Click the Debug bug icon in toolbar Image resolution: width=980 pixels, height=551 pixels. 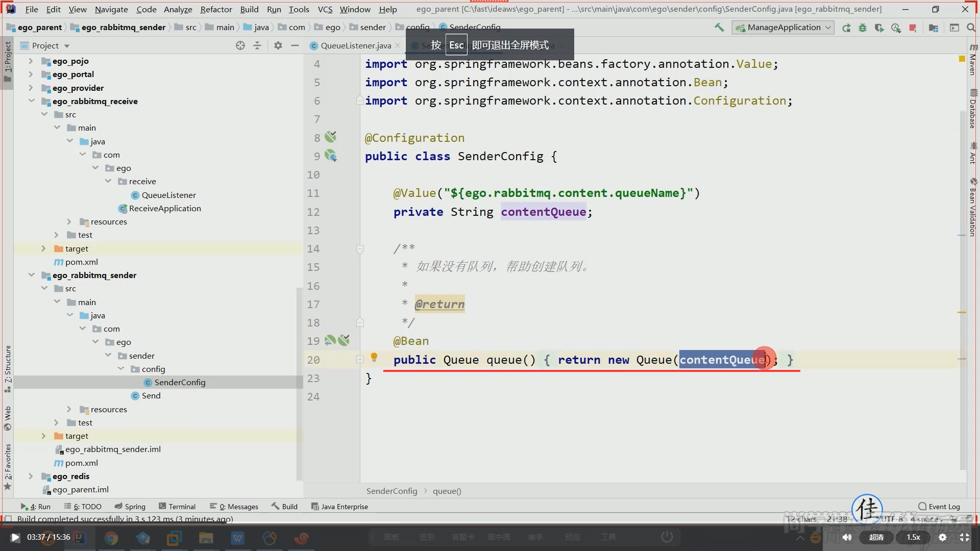863,28
